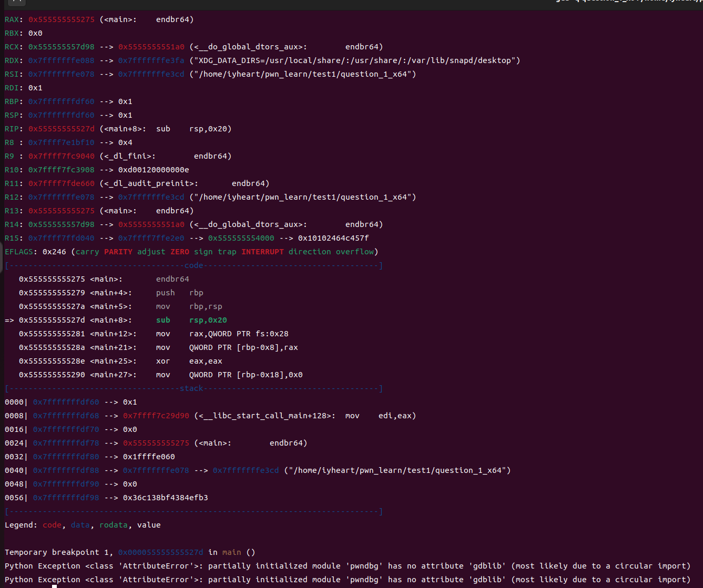Click the 'code' section header label
Image resolution: width=703 pixels, height=588 pixels.
click(x=194, y=265)
